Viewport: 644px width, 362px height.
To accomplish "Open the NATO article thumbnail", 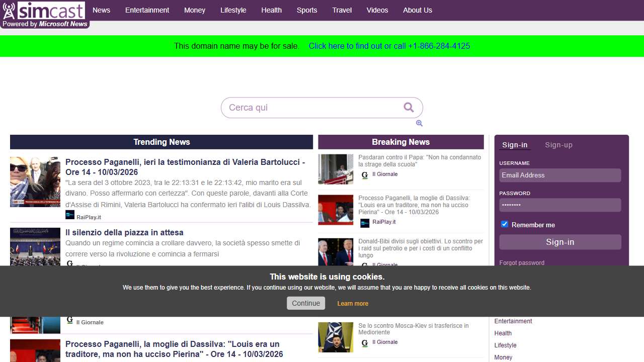I will point(336,337).
